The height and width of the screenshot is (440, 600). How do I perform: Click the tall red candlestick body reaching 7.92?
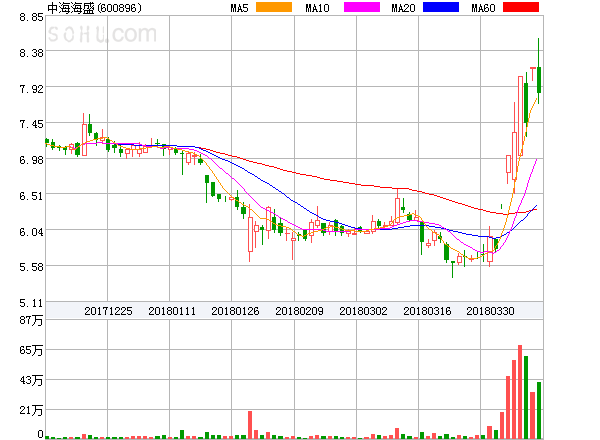point(520,116)
